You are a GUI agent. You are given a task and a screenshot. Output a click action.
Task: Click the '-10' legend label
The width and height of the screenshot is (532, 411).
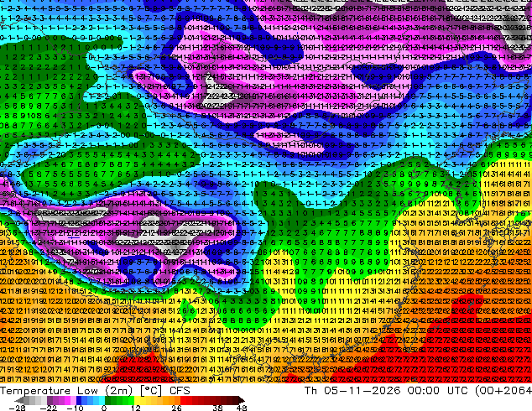[75, 408]
